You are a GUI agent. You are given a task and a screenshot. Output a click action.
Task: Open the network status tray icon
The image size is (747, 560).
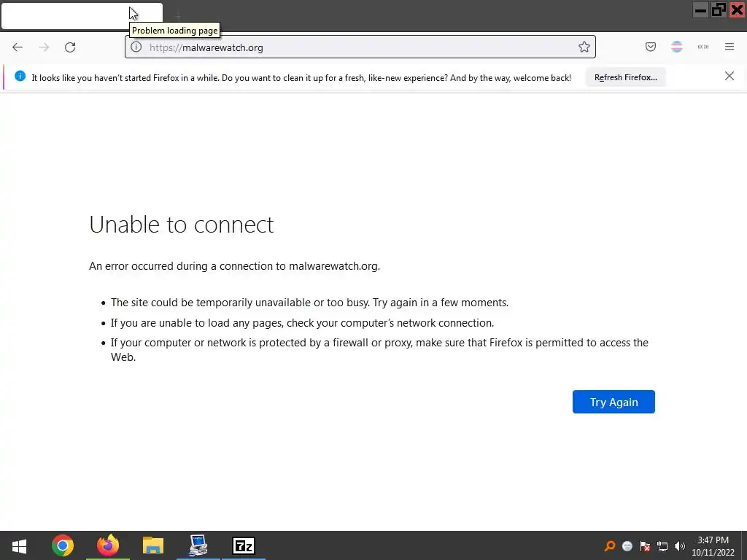tap(662, 546)
